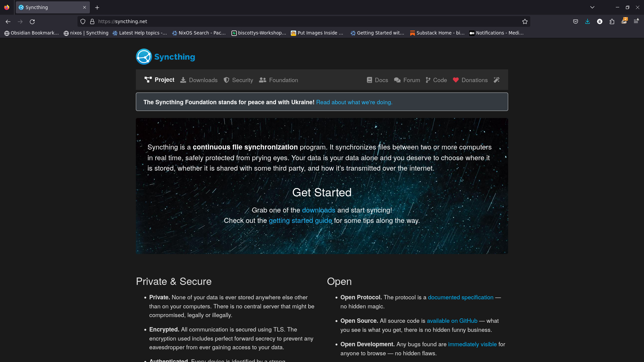The image size is (644, 362).
Task: Open the Pocket save icon
Action: coord(576,21)
